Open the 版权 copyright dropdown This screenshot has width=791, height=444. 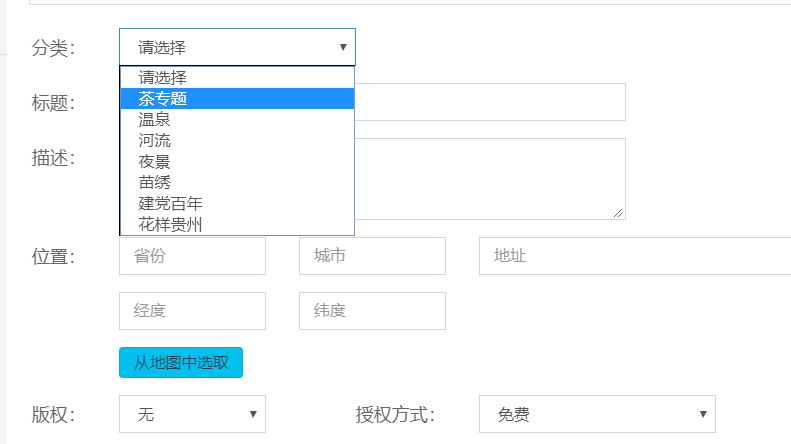click(x=192, y=414)
